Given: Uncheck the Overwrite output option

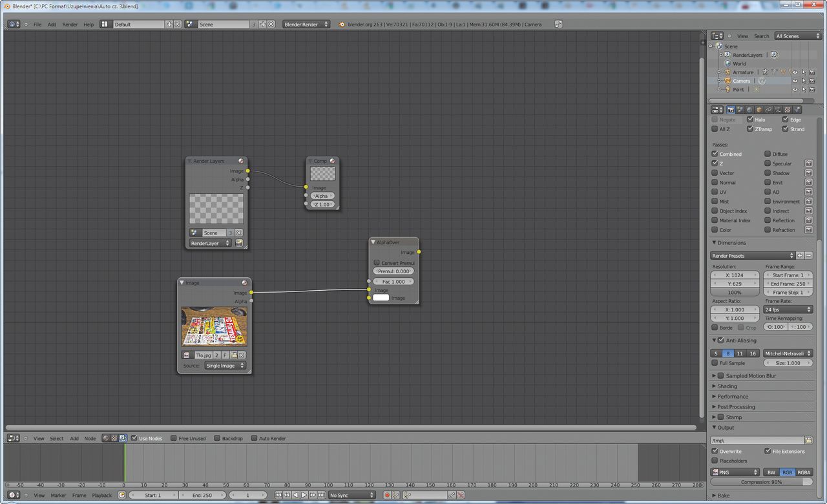Looking at the screenshot, I should pos(715,451).
